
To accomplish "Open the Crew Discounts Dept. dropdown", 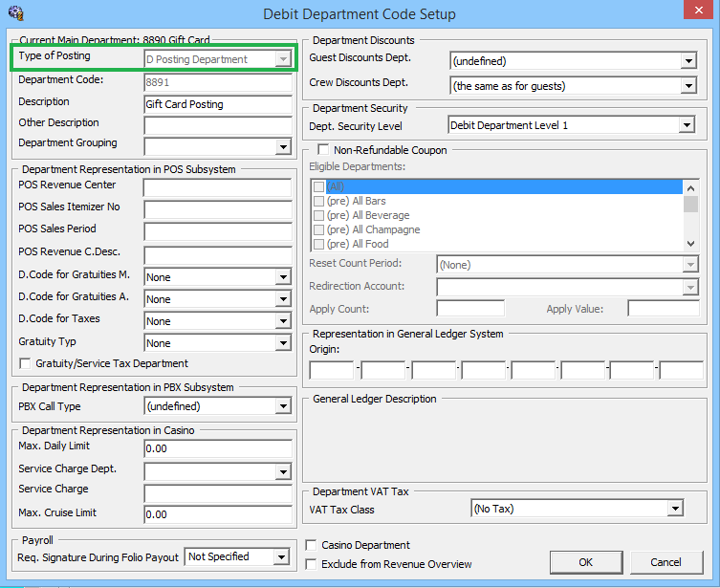I will tap(688, 85).
